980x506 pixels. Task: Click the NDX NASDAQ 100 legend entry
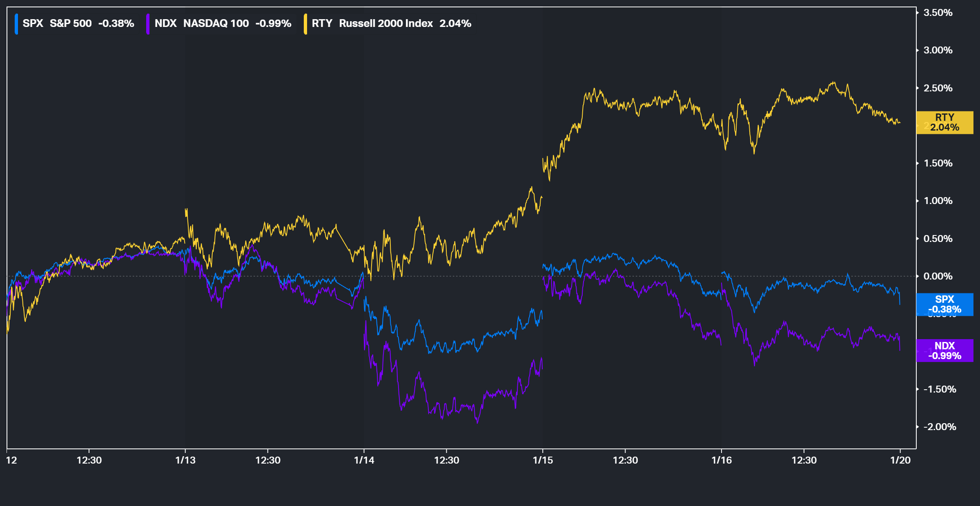tap(223, 23)
